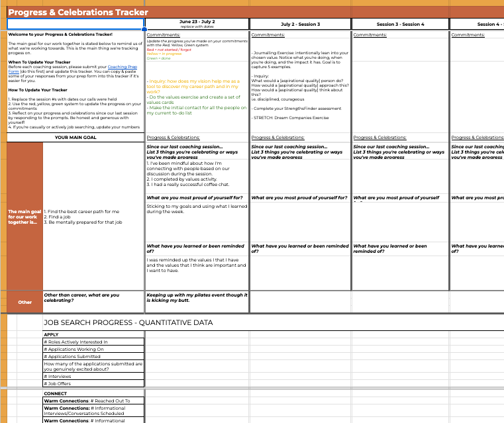This screenshot has height=423, width=504.
Task: Click the 'When To Update Your Tracker' instructions heading
Action: 39,62
